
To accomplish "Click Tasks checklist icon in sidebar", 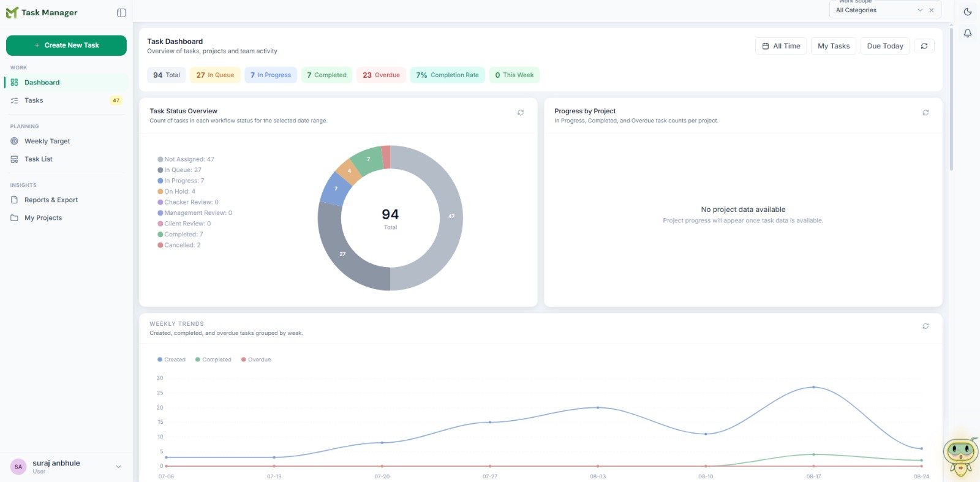I will pyautogui.click(x=14, y=100).
